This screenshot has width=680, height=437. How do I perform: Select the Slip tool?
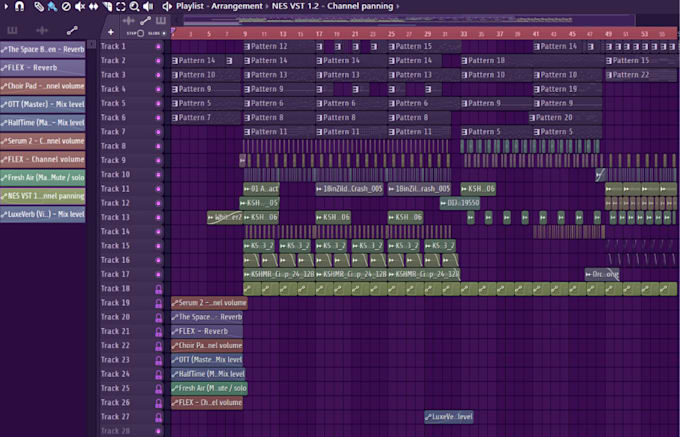[x=94, y=7]
